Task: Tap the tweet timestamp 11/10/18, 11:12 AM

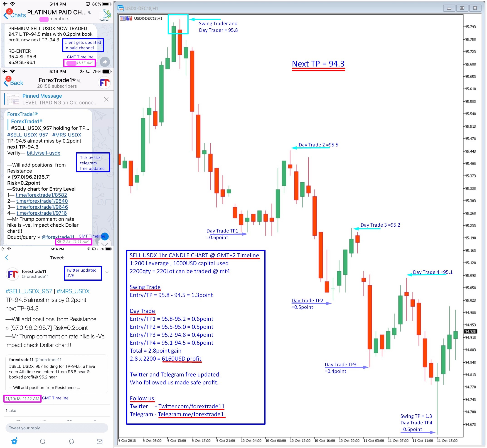Action: click(22, 399)
